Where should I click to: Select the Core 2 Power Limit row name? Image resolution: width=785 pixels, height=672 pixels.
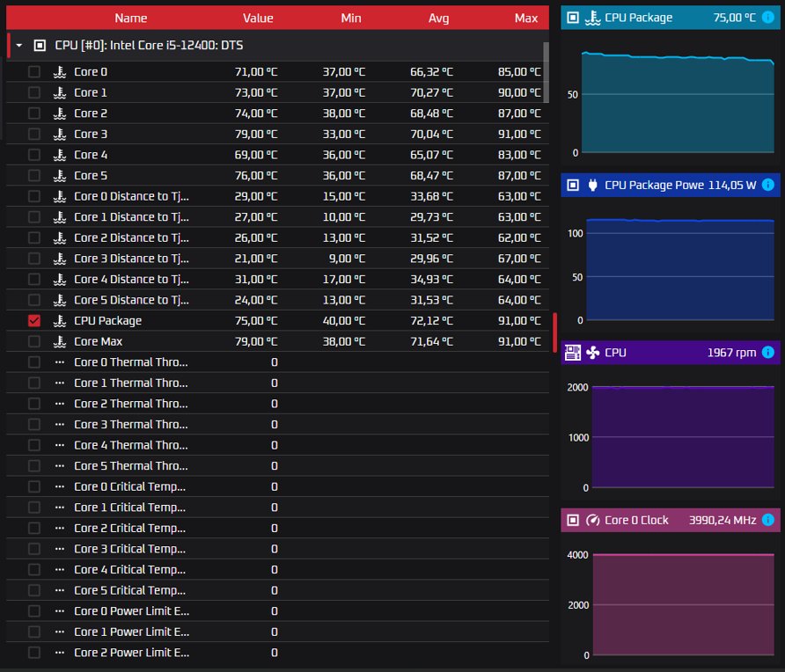(x=131, y=653)
